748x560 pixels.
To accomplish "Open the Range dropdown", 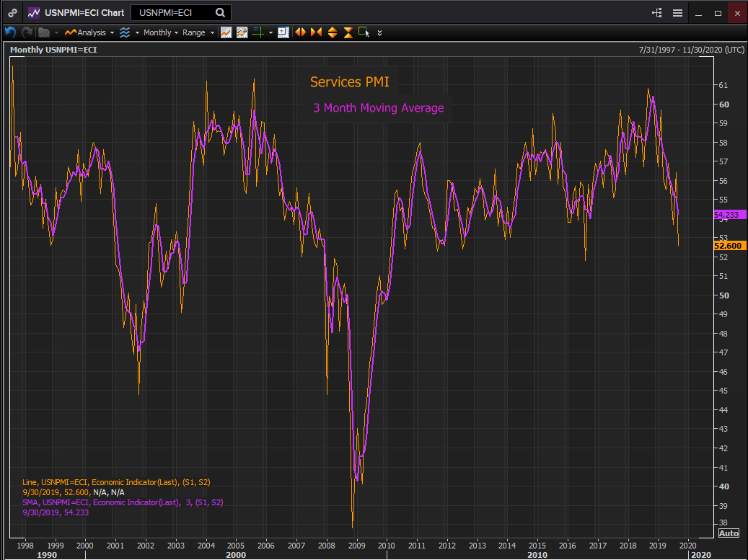I will coord(198,32).
